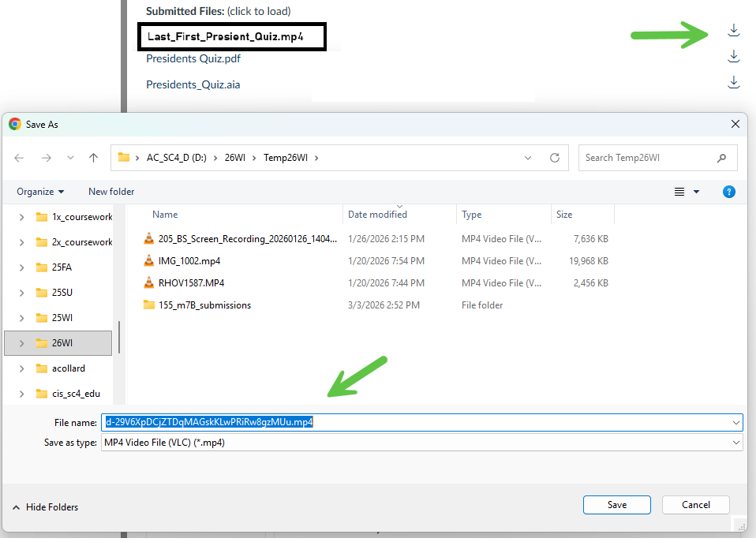Click the Cancel button
Viewport: 756px width, 542px height.
696,505
